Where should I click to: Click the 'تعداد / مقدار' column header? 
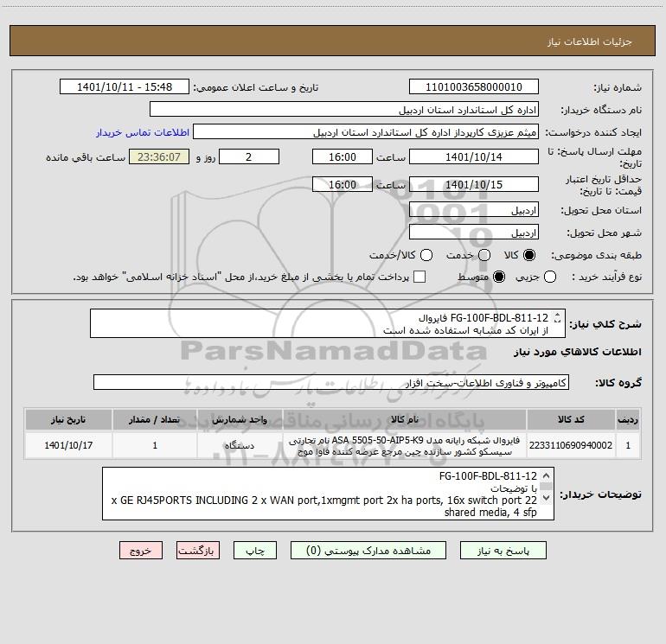click(155, 420)
